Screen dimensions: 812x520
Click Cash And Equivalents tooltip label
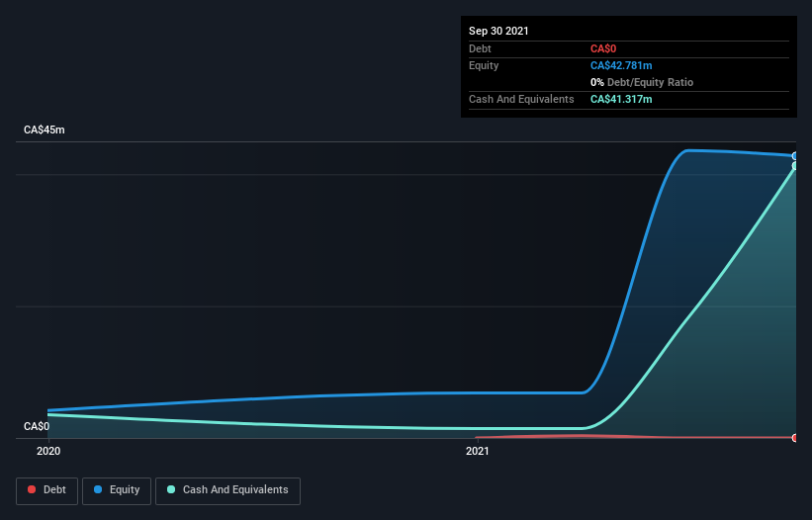click(521, 99)
